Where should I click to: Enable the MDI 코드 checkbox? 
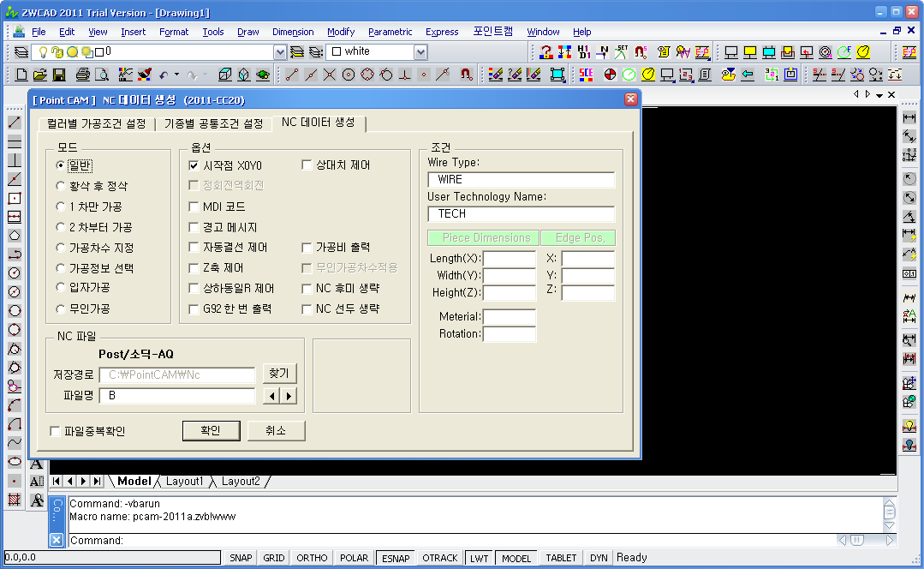[194, 207]
